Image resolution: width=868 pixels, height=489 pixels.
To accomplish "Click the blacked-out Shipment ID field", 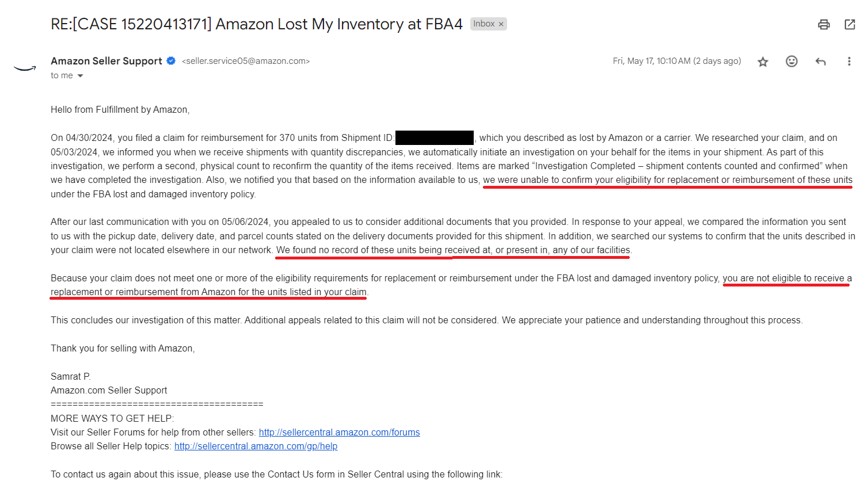I will pos(435,137).
